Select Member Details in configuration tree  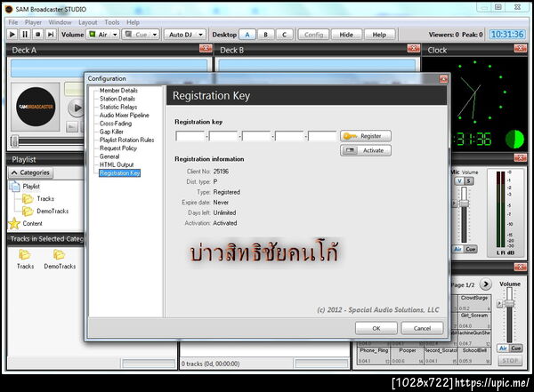pos(118,90)
